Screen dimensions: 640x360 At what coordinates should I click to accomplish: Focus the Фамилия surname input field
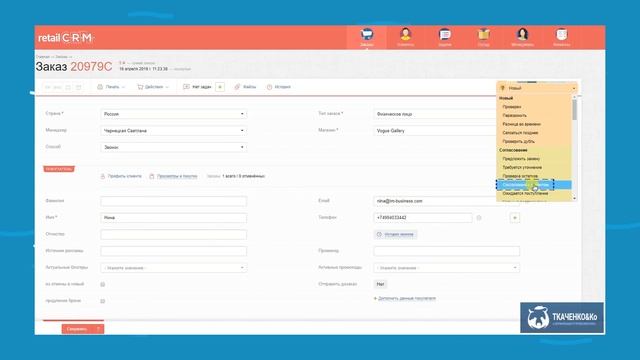point(173,201)
